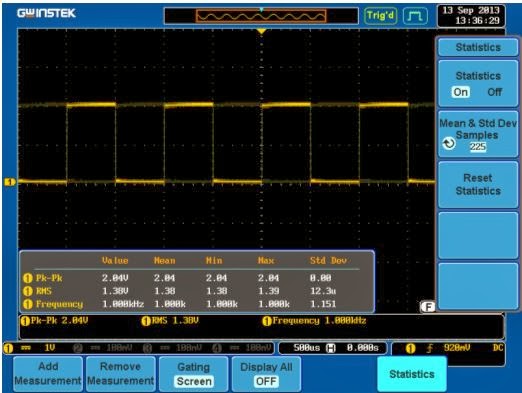This screenshot has width=522, height=393.
Task: Click the RMS row label in statistics table
Action: (x=44, y=291)
